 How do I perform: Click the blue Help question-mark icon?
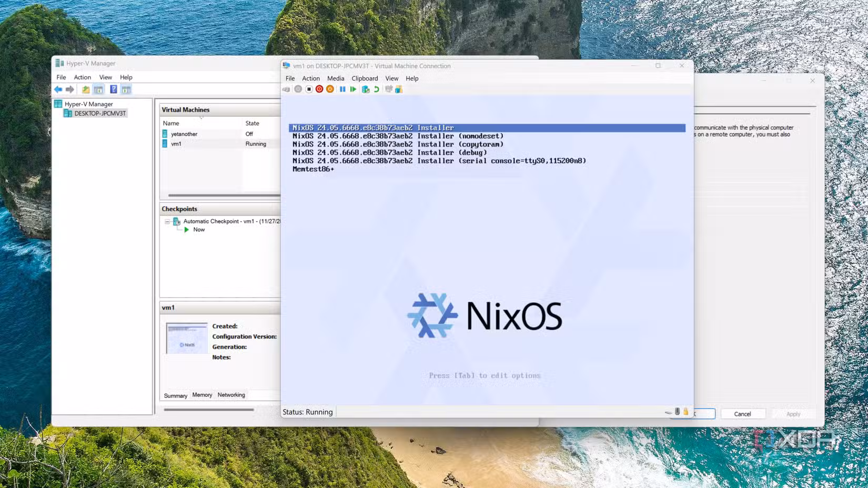(113, 89)
